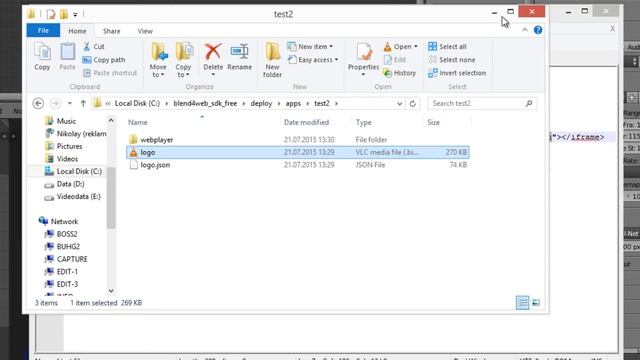Expand the breadcrumb arrow after apps
The width and height of the screenshot is (640, 360).
[307, 103]
